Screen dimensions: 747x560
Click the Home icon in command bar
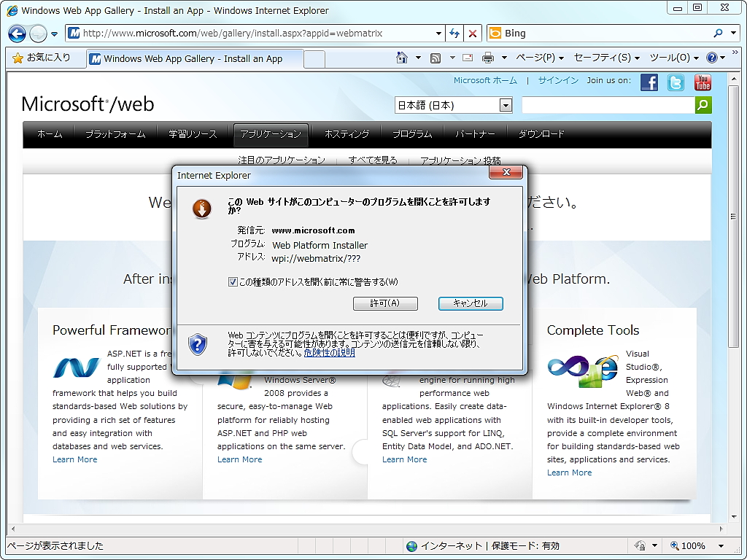pos(402,58)
